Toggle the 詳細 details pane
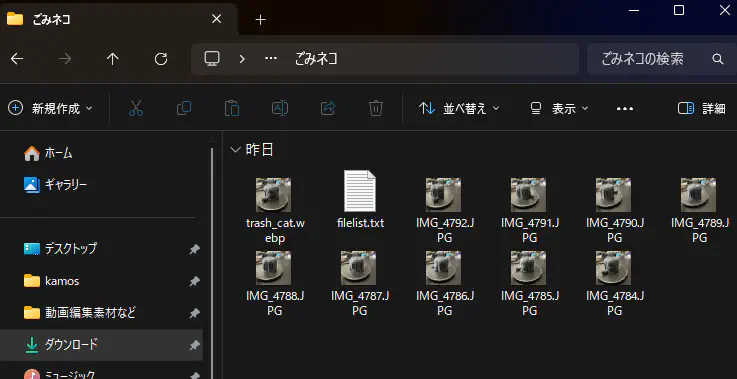The image size is (737, 379). [702, 109]
